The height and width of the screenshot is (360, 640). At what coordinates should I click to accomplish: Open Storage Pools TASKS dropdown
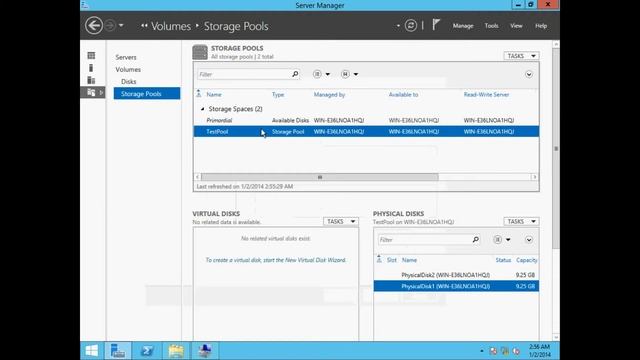point(521,56)
